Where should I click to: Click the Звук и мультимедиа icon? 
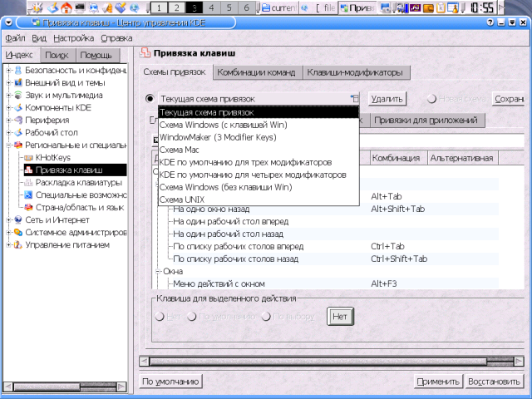18,95
